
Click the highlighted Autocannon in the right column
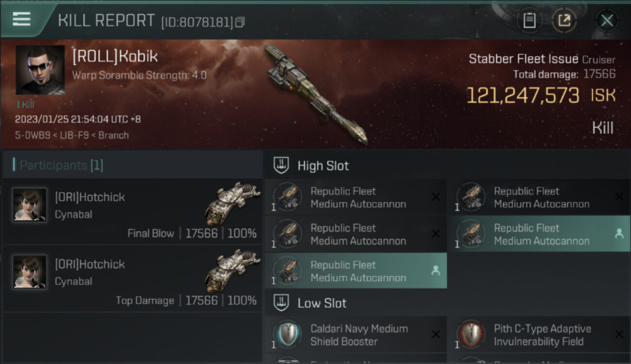coord(539,234)
